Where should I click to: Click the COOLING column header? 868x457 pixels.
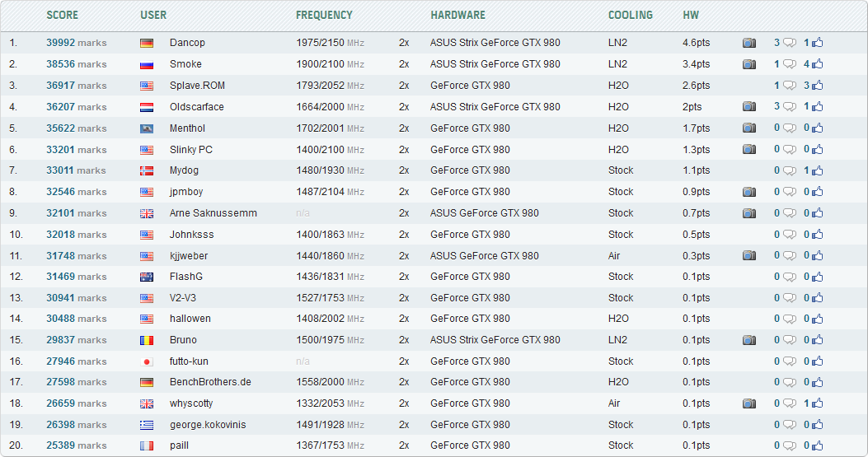[630, 15]
